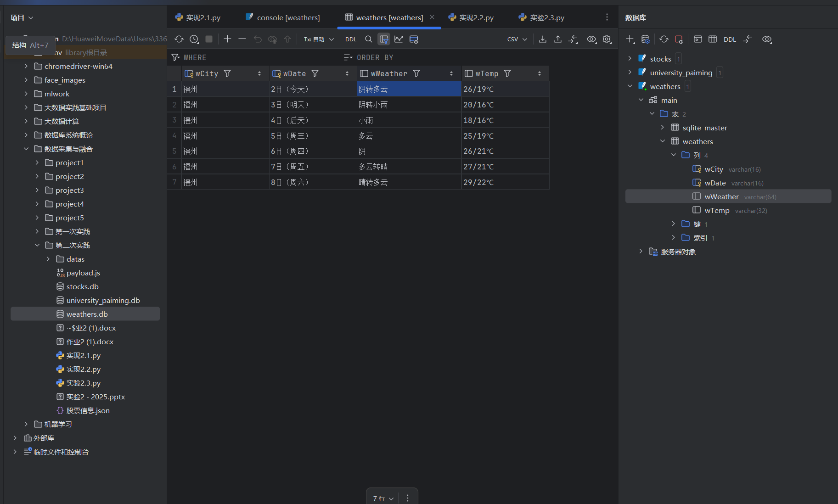Screen dimensions: 838x504
Task: Revert changes using the undo arrow icon
Action: 258,39
